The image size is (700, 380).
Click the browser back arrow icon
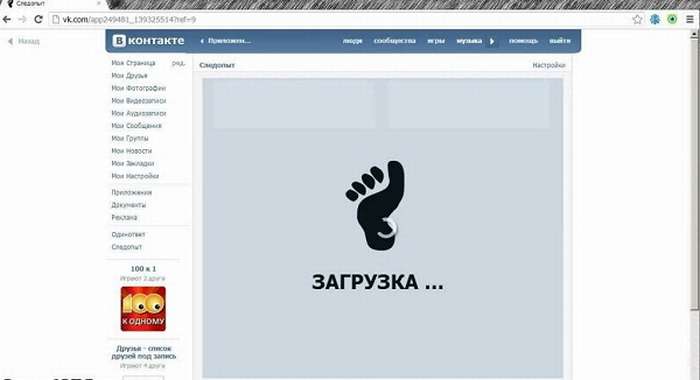click(6, 19)
